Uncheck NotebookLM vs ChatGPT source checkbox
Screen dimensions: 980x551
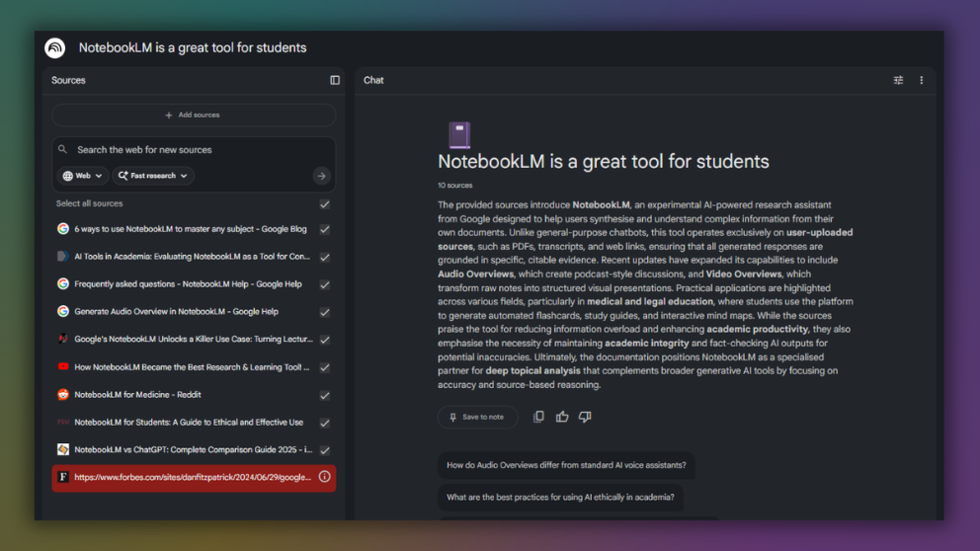pos(324,450)
